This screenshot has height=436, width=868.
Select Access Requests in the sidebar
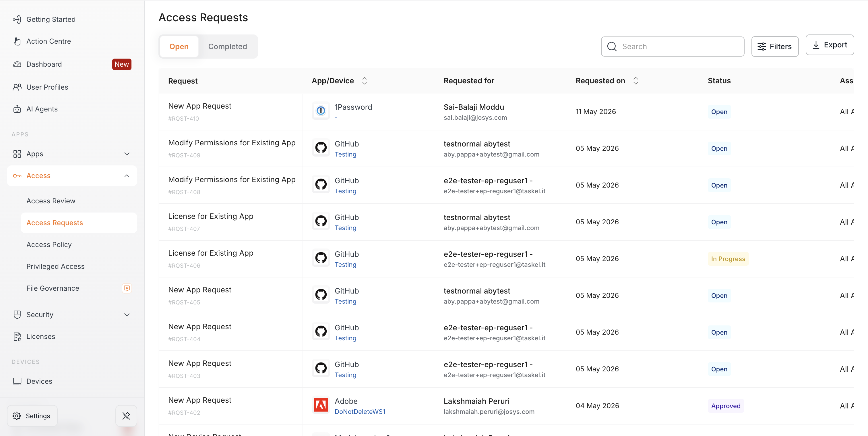(79, 223)
